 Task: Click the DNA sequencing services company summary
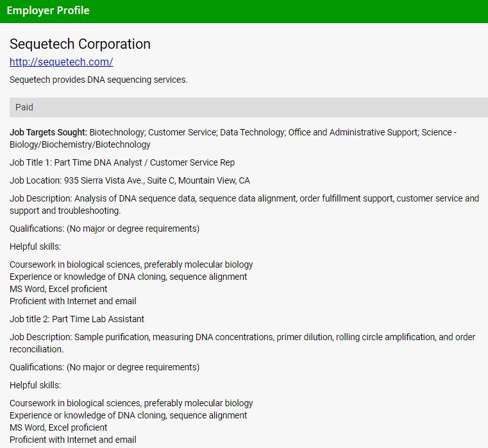(x=98, y=80)
